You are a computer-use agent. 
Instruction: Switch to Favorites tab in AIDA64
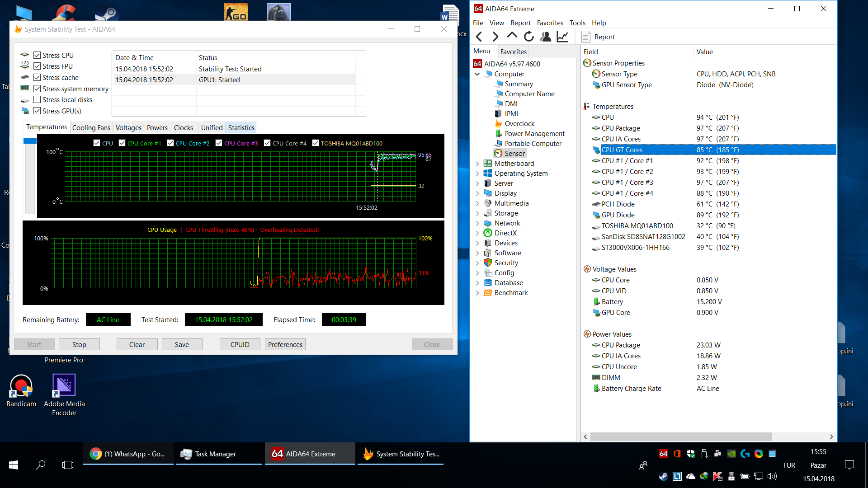[x=513, y=52]
